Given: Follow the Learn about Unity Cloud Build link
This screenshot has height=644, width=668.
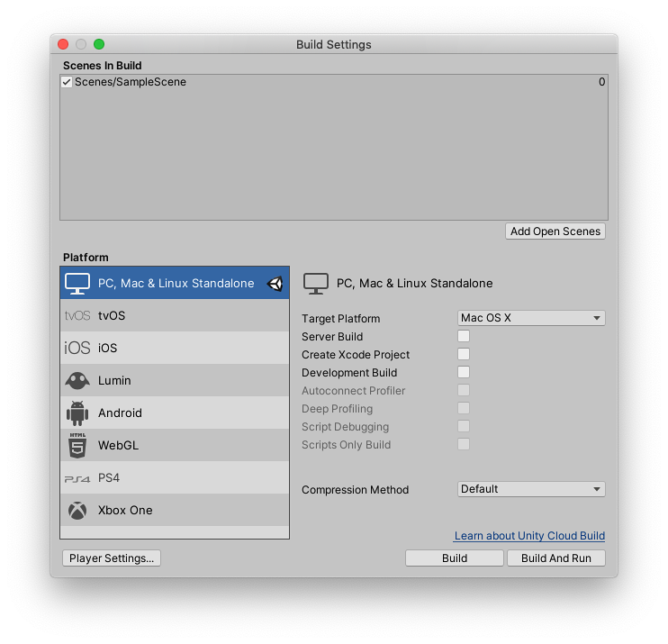Looking at the screenshot, I should 529,536.
